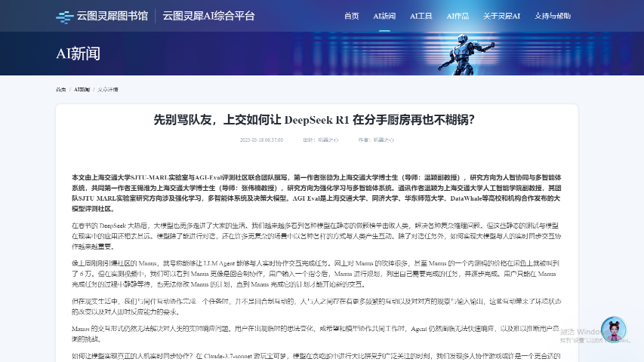
Task: Click paragraph starting Manus 的交互形式
Action: pyautogui.click(x=316, y=333)
